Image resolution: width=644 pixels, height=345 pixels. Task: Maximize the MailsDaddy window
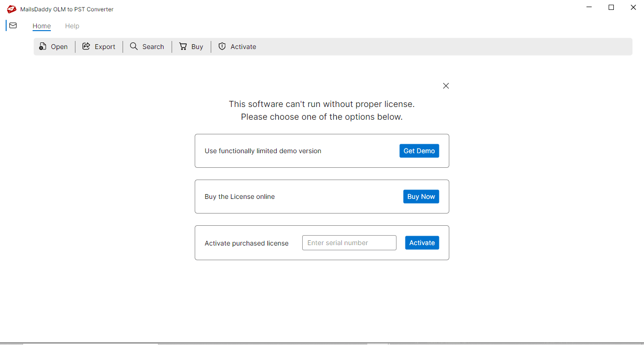coord(611,8)
